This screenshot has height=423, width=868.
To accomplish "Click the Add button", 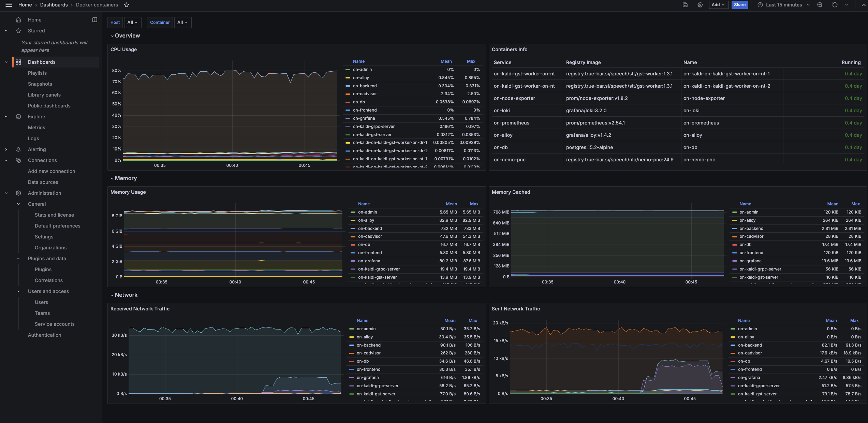I will tap(718, 5).
